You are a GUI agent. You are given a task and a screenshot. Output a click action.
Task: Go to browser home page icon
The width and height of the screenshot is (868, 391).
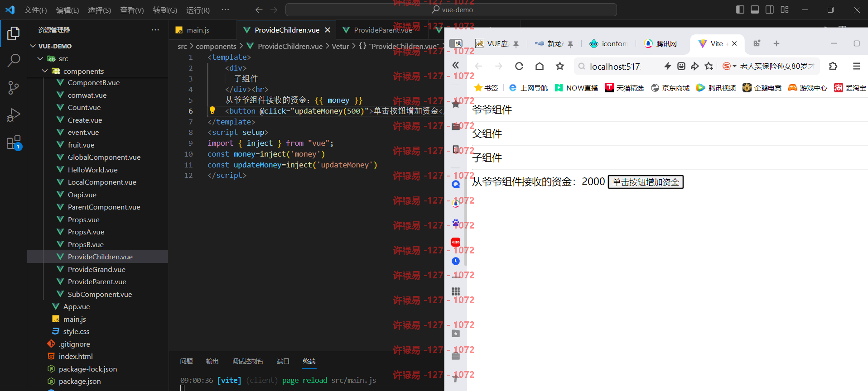[x=539, y=67]
